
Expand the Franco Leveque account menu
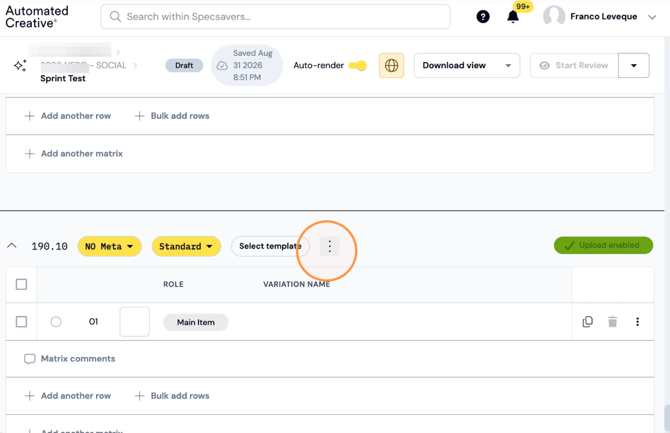(x=652, y=17)
